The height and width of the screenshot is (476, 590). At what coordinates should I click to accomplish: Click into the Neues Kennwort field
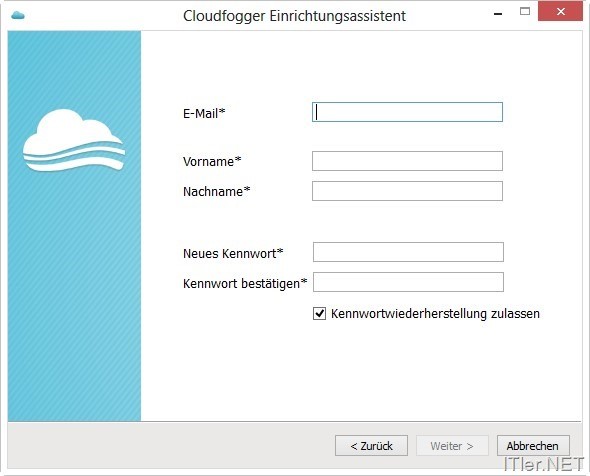pyautogui.click(x=408, y=252)
